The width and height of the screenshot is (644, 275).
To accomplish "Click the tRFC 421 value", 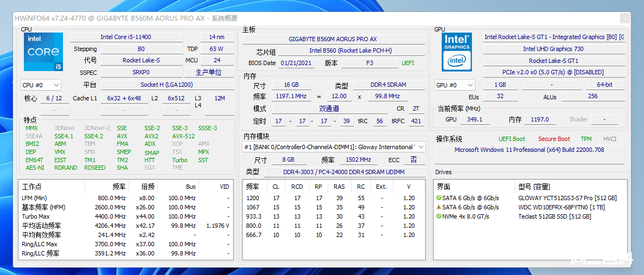I will point(416,121).
